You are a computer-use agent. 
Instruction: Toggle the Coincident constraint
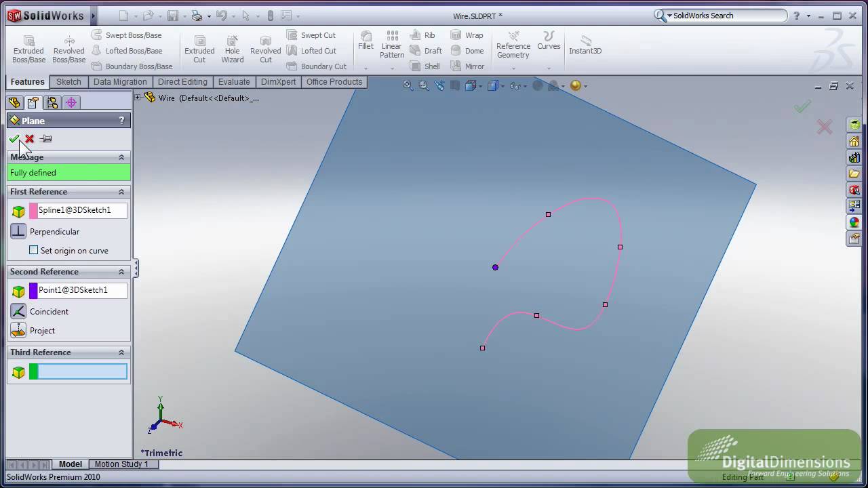click(x=18, y=312)
